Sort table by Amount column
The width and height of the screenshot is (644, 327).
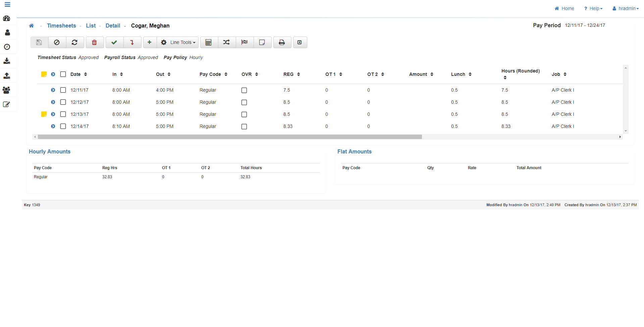[421, 74]
